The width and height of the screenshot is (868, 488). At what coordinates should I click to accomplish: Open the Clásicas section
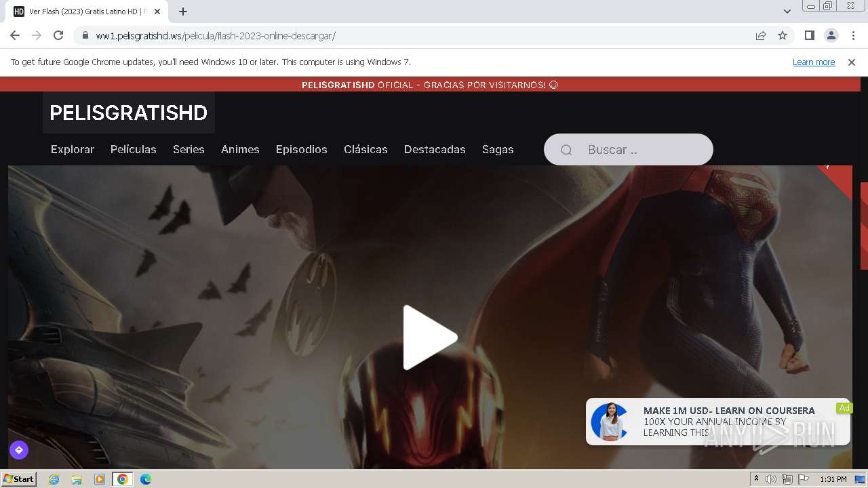pos(366,149)
